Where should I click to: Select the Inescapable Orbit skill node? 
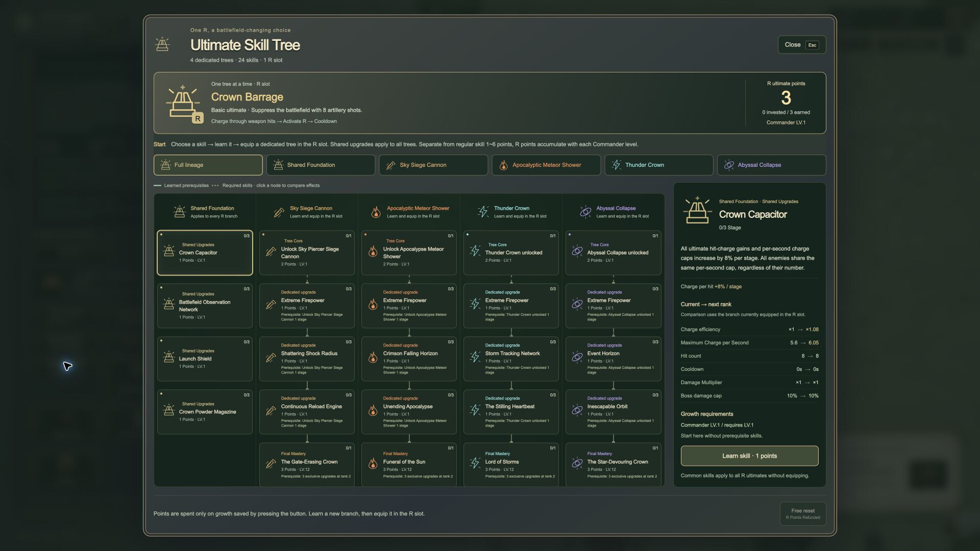click(613, 412)
